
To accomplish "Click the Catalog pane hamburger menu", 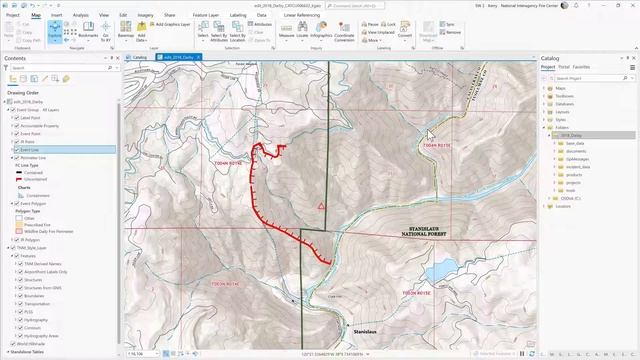I will [632, 67].
